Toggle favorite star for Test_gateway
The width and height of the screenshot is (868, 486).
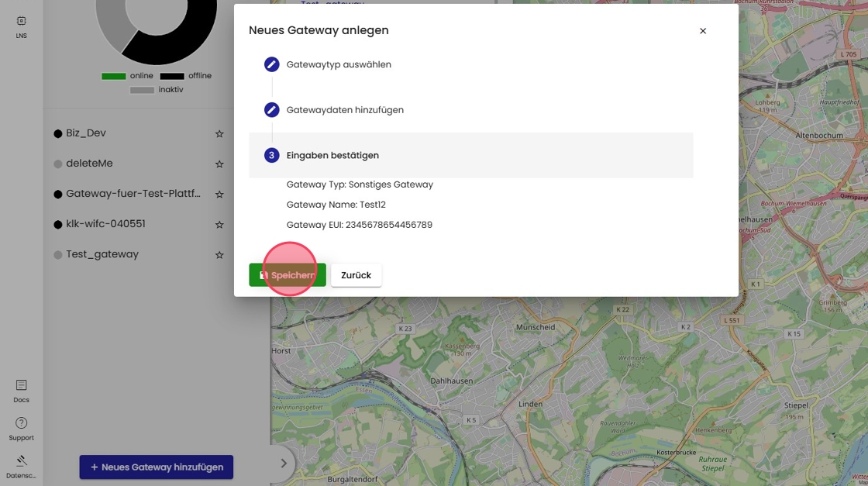pos(219,255)
